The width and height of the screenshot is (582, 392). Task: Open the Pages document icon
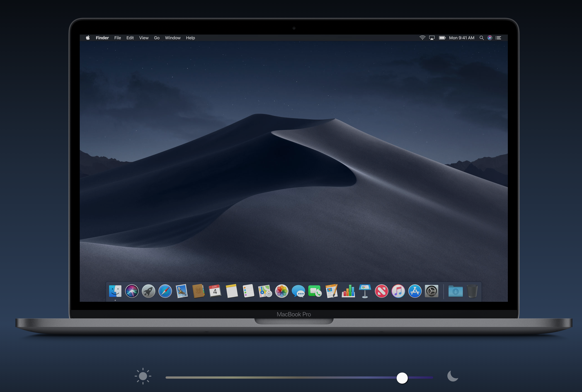[x=332, y=291]
